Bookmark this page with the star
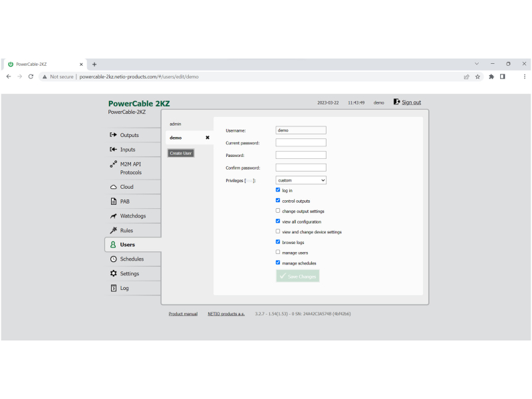The width and height of the screenshot is (532, 399). coord(477,76)
